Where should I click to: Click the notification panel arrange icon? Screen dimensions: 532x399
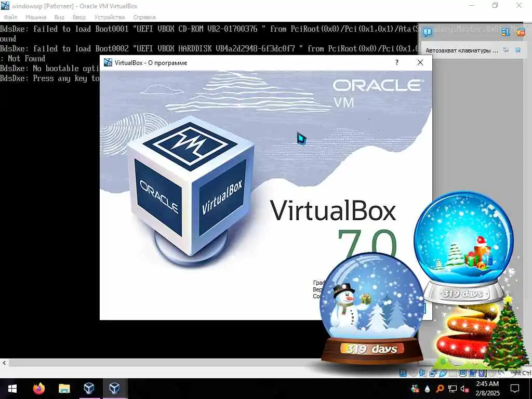tap(506, 32)
